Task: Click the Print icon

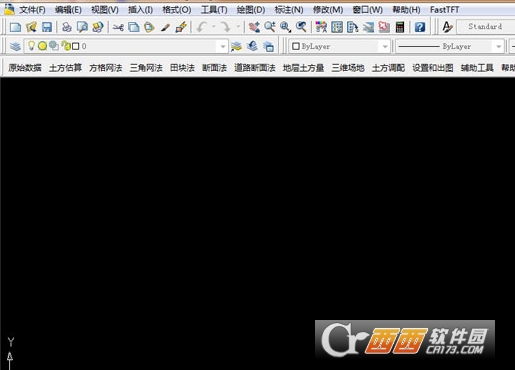Action: tap(67, 27)
